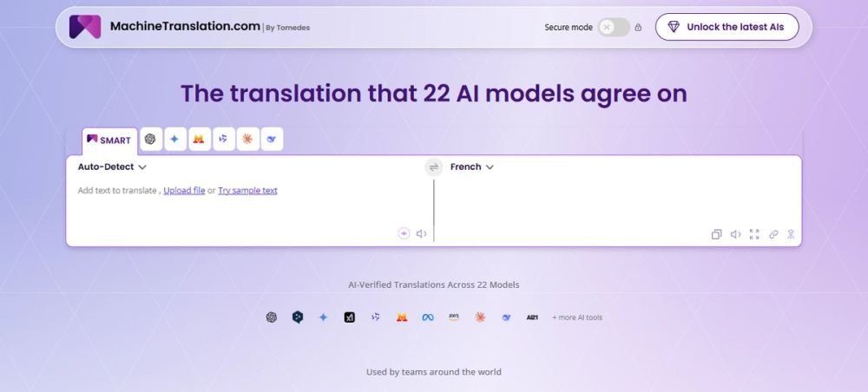The image size is (868, 392).
Task: Swap the source and target languages
Action: tap(434, 167)
